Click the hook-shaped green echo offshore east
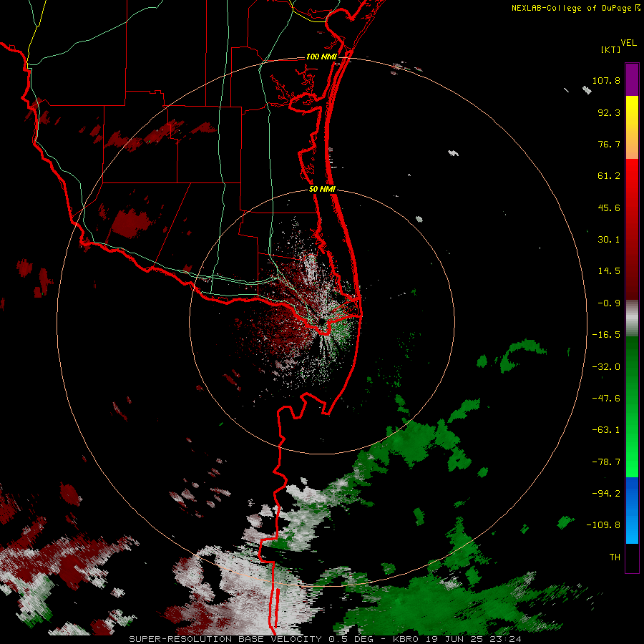The image size is (644, 644). [x=522, y=354]
